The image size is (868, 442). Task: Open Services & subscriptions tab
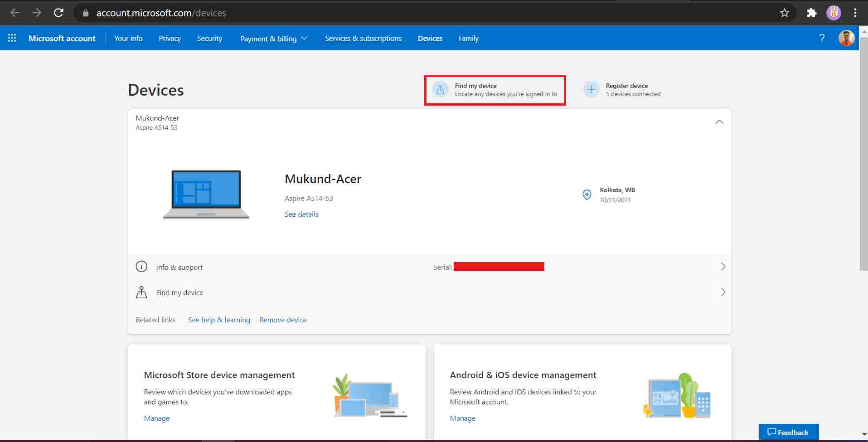click(x=363, y=38)
